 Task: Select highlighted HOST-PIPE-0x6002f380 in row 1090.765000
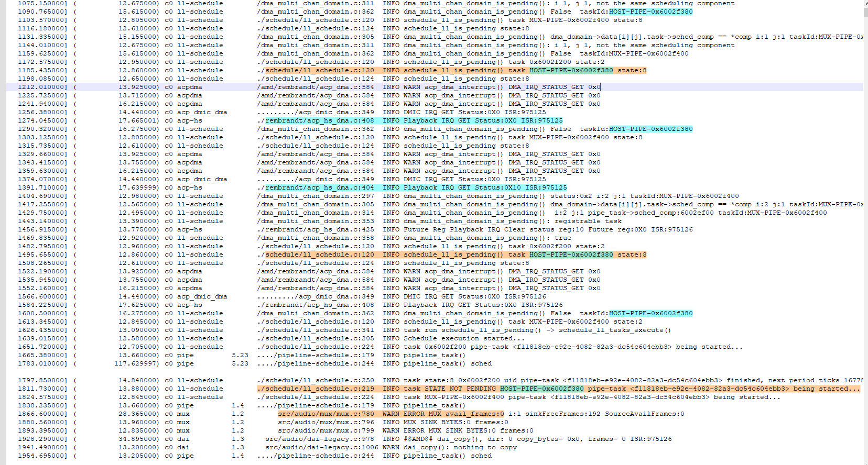(x=650, y=12)
